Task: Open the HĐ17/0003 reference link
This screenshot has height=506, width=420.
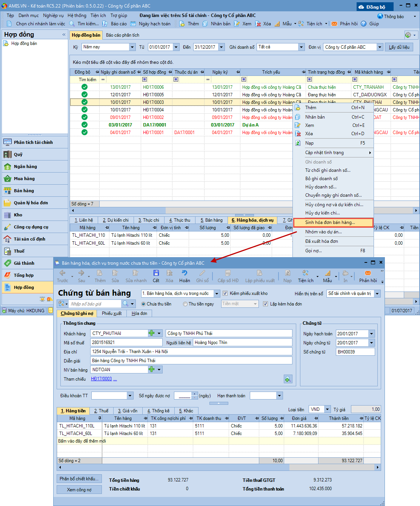Action: point(101,379)
